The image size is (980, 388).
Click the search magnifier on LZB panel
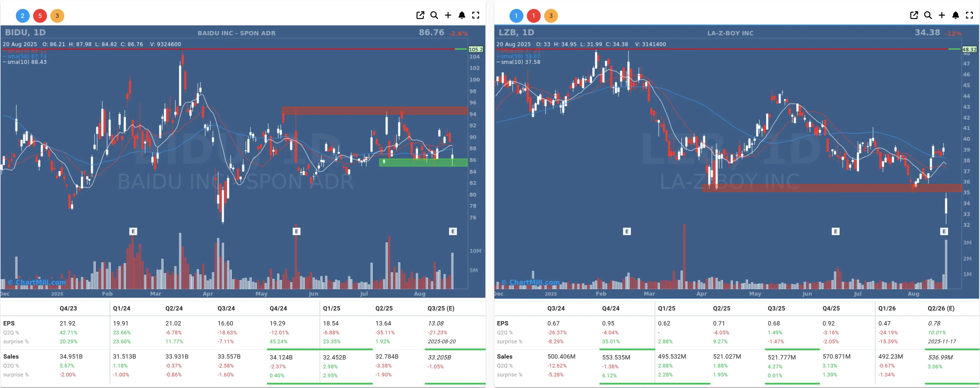pos(928,15)
